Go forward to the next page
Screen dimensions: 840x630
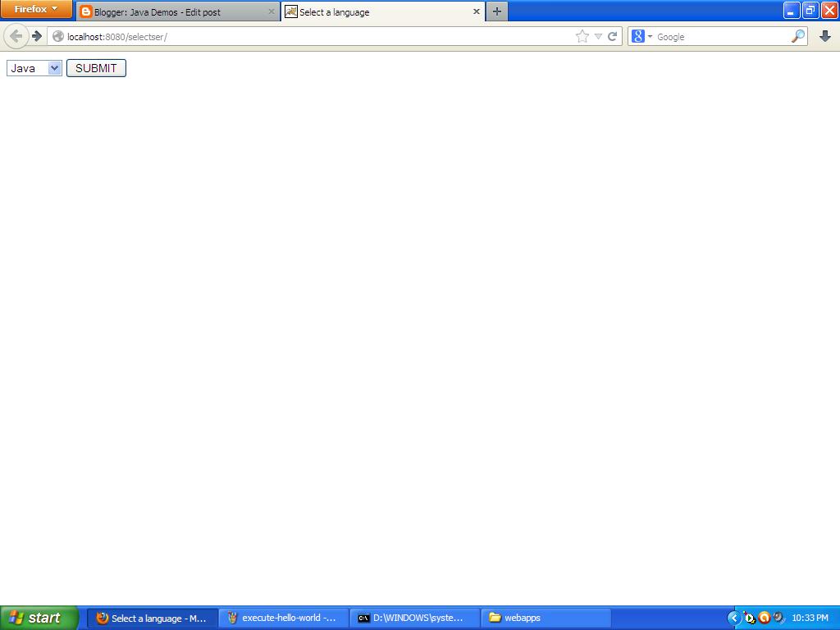pyautogui.click(x=36, y=36)
